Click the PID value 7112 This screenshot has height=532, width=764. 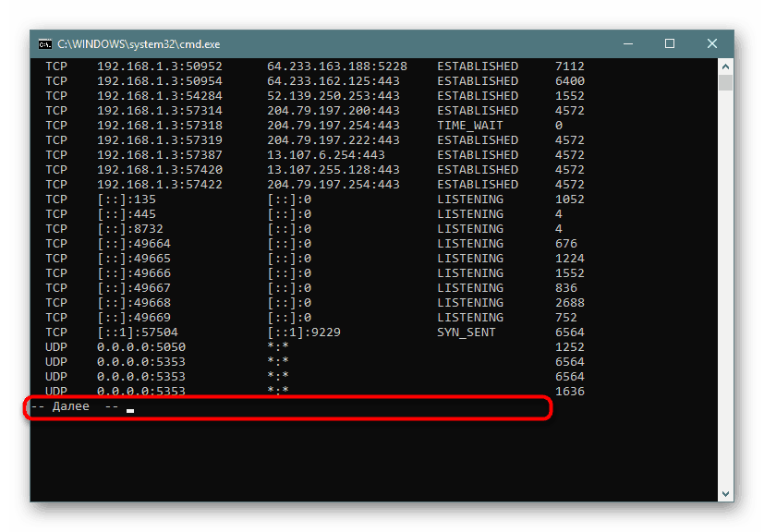click(x=570, y=66)
